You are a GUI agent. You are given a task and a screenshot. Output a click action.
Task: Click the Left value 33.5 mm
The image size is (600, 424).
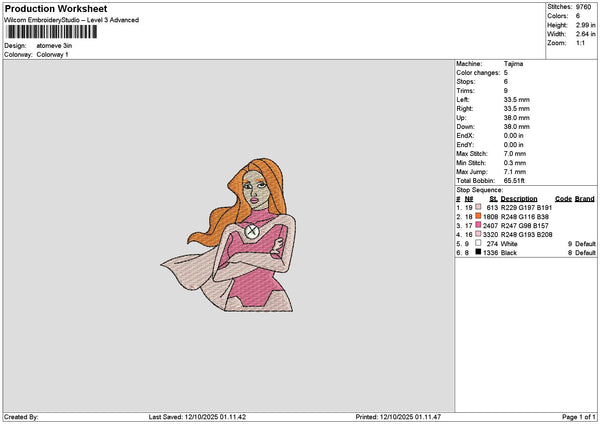(x=517, y=100)
